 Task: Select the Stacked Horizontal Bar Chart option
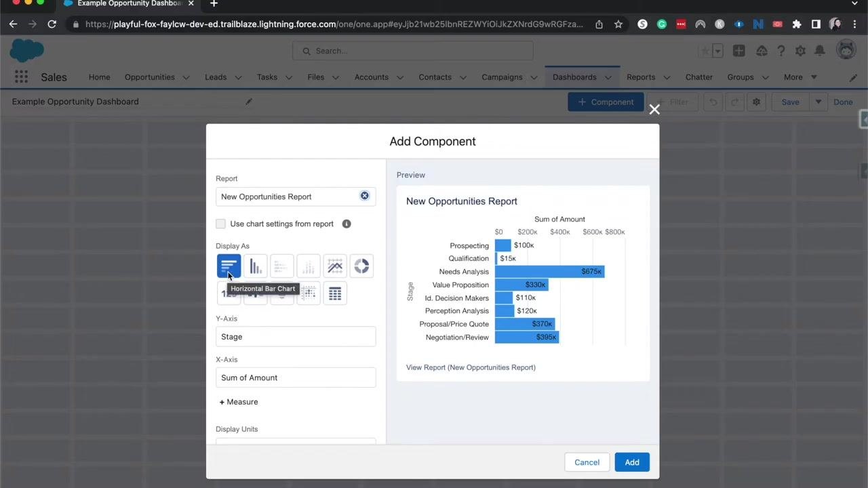[x=281, y=266]
